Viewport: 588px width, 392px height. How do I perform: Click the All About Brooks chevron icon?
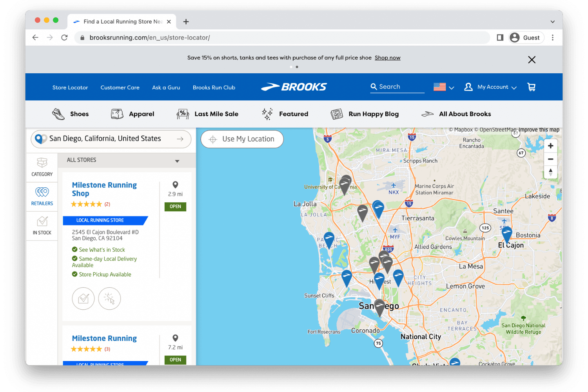point(427,114)
